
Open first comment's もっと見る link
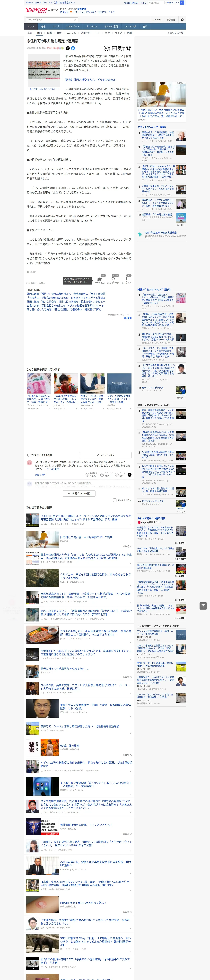53,469
